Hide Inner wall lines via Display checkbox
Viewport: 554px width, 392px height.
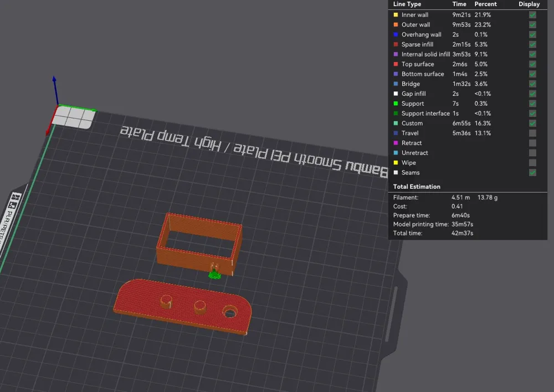pos(532,15)
